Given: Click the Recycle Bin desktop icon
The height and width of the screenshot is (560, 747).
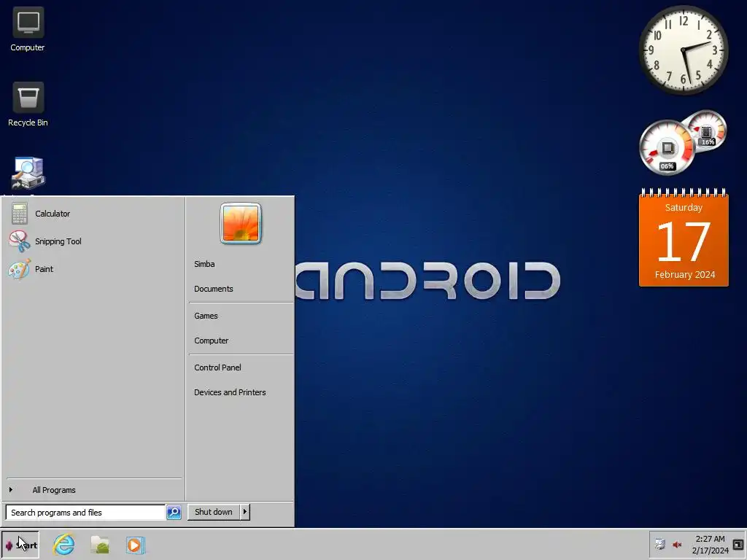Looking at the screenshot, I should (28, 104).
